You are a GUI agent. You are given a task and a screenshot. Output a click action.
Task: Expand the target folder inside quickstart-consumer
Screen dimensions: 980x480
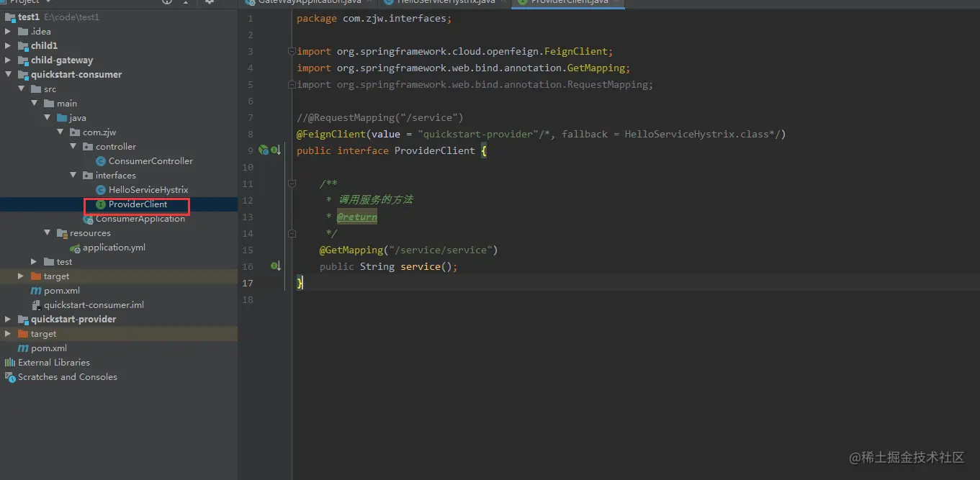pos(22,276)
